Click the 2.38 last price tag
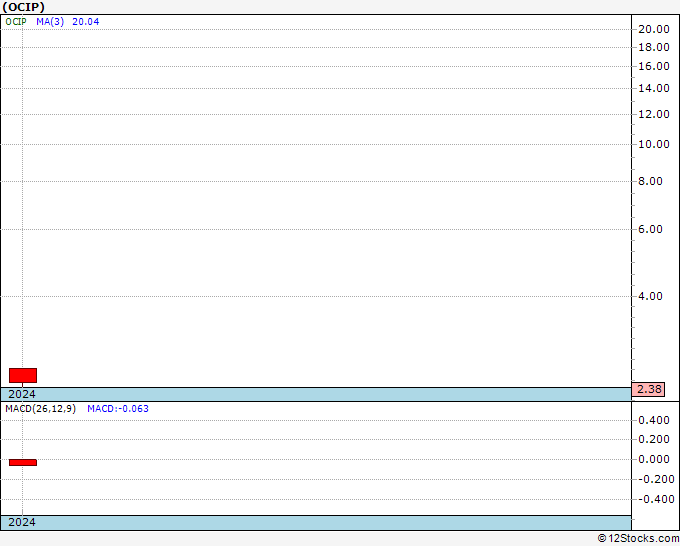This screenshot has height=546, width=680. [x=648, y=389]
